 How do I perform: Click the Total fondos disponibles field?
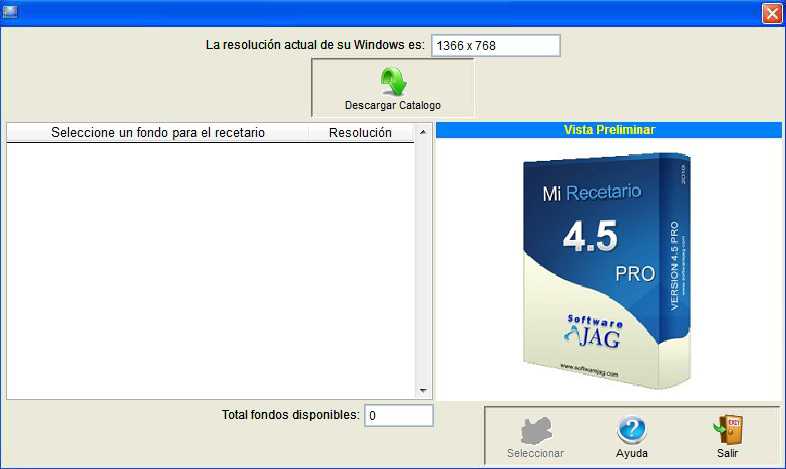pos(399,415)
